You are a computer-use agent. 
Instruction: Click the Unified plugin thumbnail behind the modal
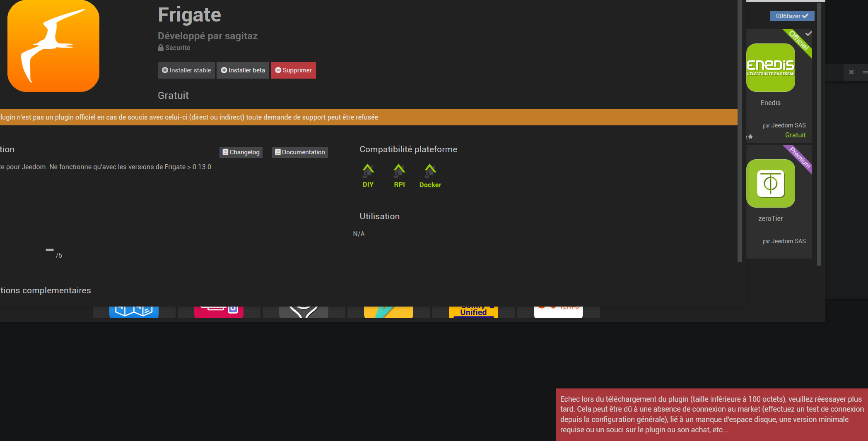point(473,312)
